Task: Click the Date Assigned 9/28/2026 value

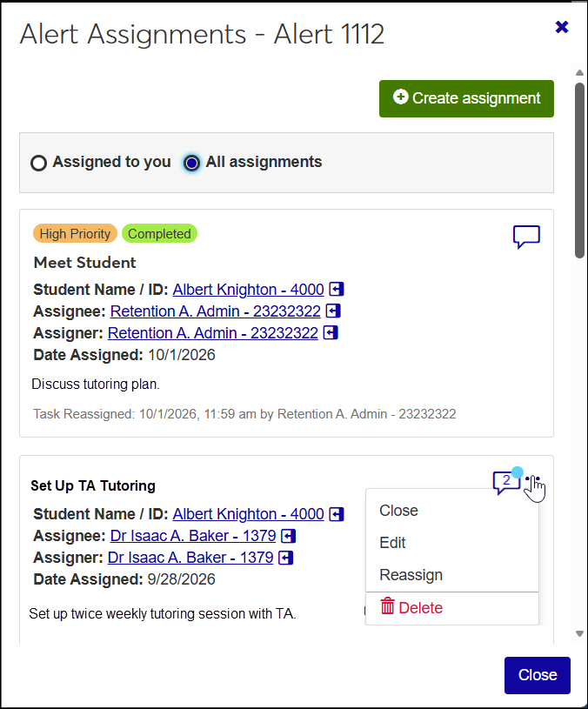Action: click(x=181, y=579)
